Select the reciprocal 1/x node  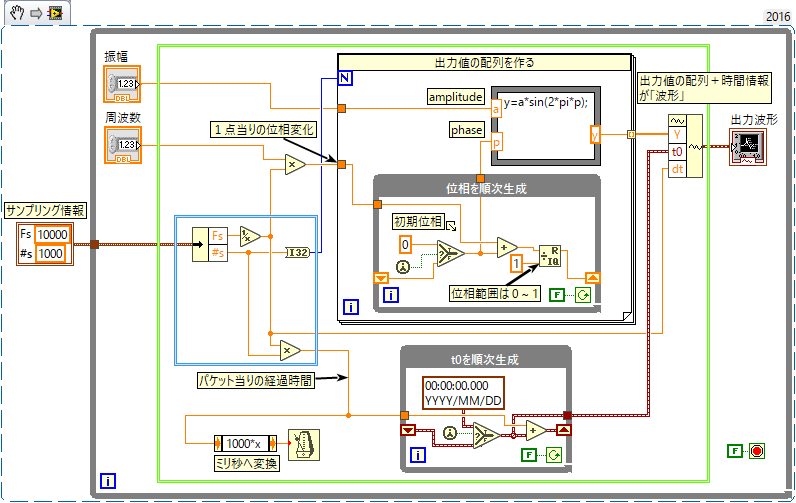click(249, 236)
